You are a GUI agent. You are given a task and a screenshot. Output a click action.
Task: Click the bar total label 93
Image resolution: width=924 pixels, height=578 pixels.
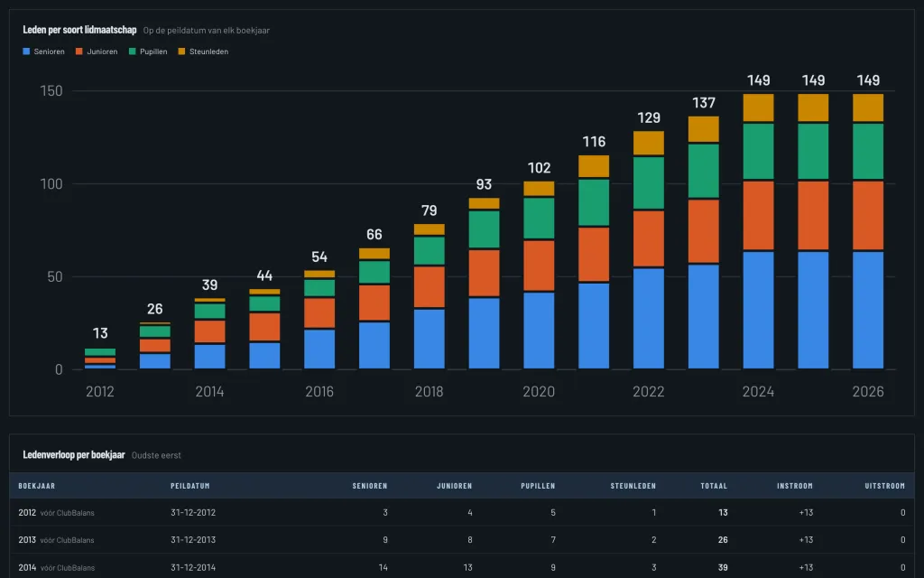coord(484,184)
